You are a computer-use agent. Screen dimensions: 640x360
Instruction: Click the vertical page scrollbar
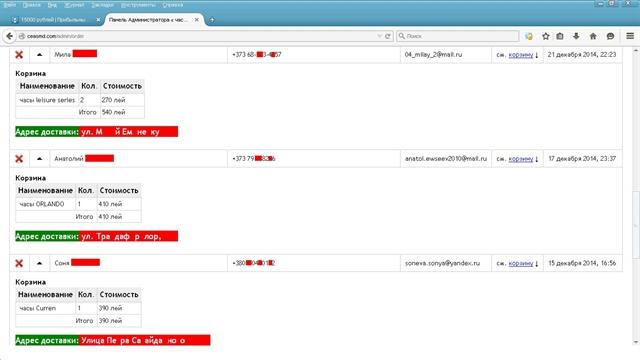636,196
